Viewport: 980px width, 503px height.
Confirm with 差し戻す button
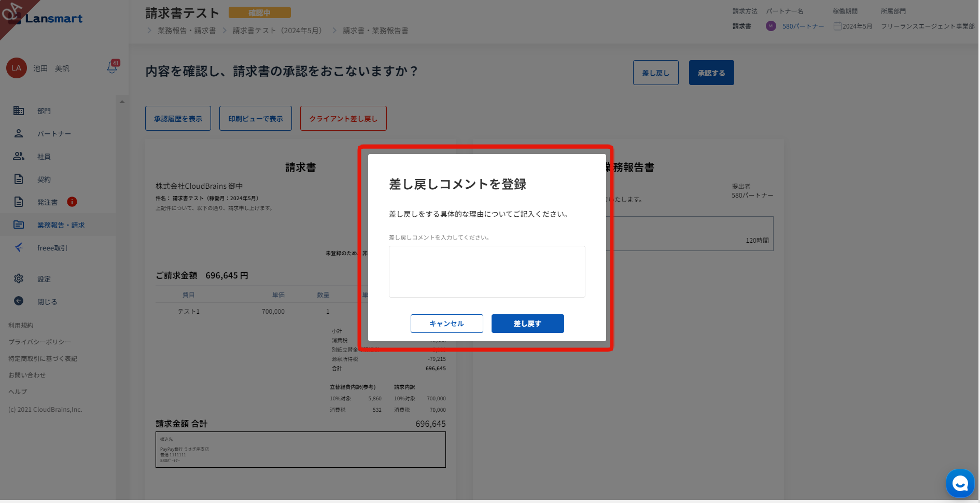pyautogui.click(x=527, y=324)
